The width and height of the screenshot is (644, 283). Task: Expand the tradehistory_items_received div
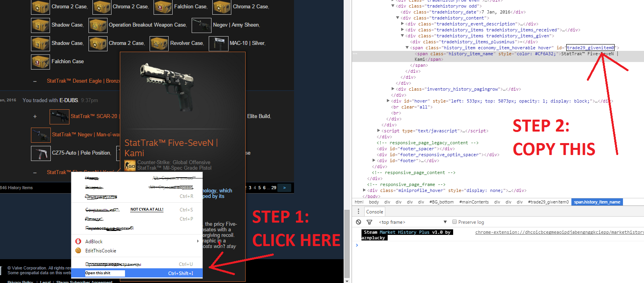402,30
